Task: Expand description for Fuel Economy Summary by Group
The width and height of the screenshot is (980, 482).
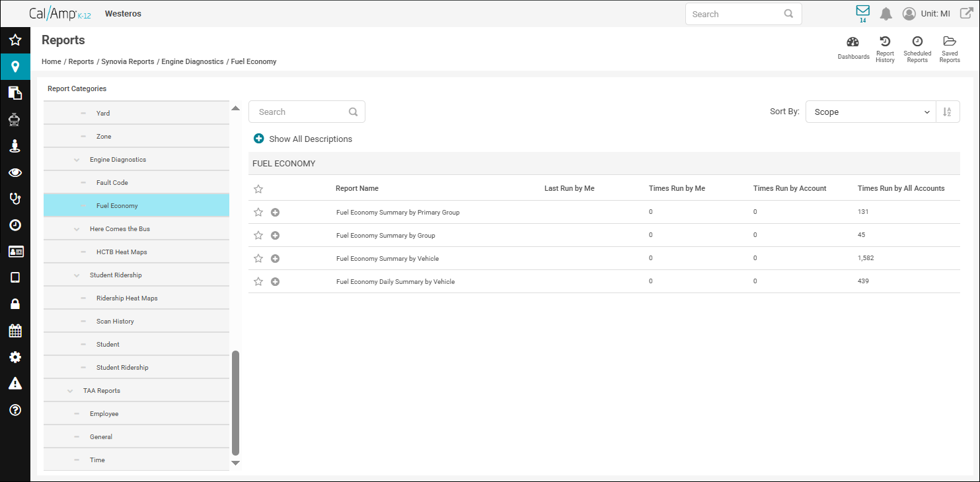Action: pos(275,235)
